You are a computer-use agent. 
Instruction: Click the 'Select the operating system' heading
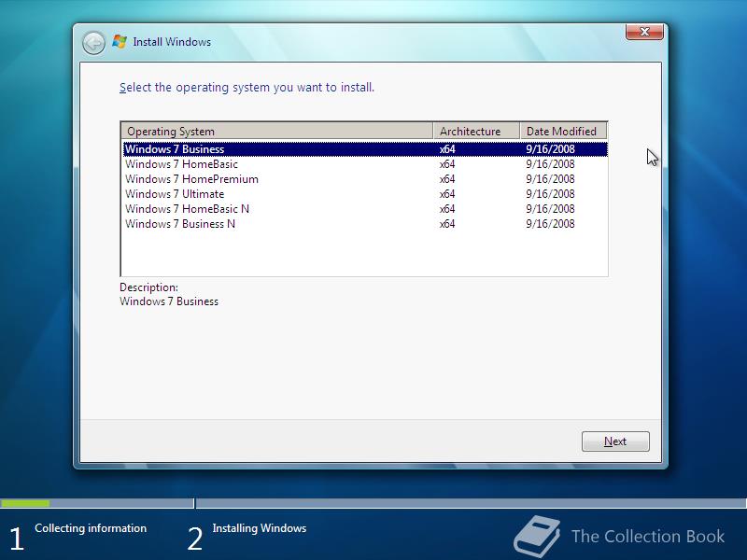[x=247, y=88]
